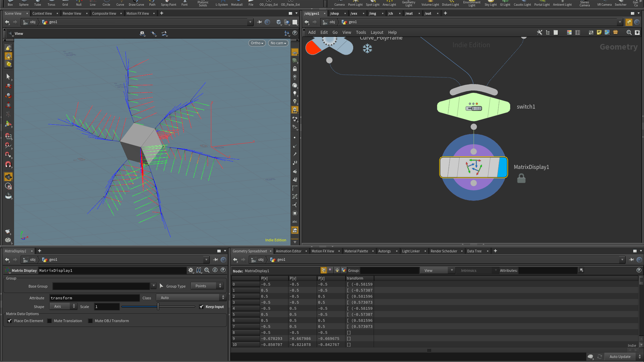Switch to the Render View tab
Viewport: 644px width, 362px height.
[x=72, y=13]
